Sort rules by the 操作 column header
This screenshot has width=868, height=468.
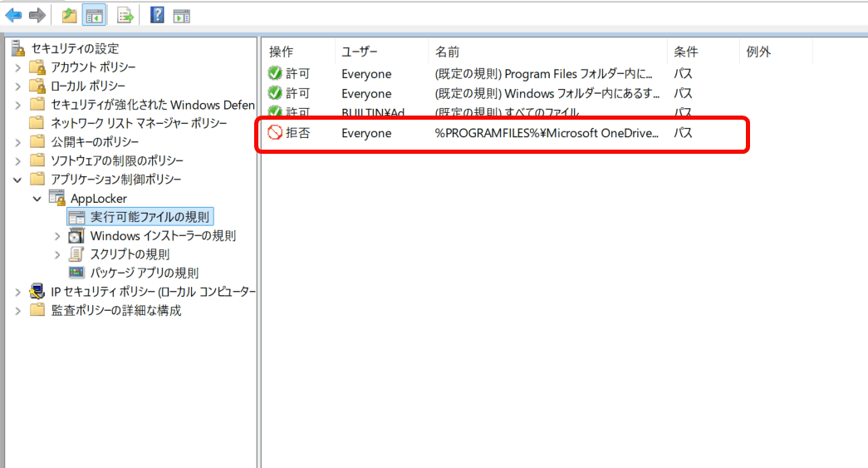tap(282, 52)
